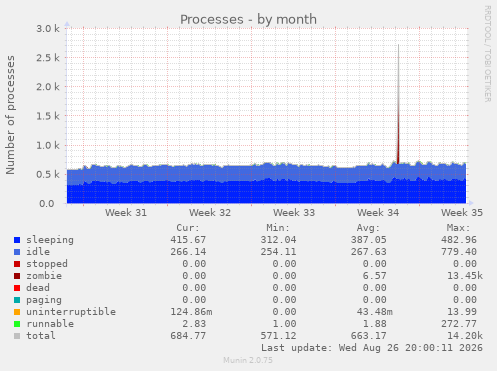Click total max value 14.20k

point(465,336)
